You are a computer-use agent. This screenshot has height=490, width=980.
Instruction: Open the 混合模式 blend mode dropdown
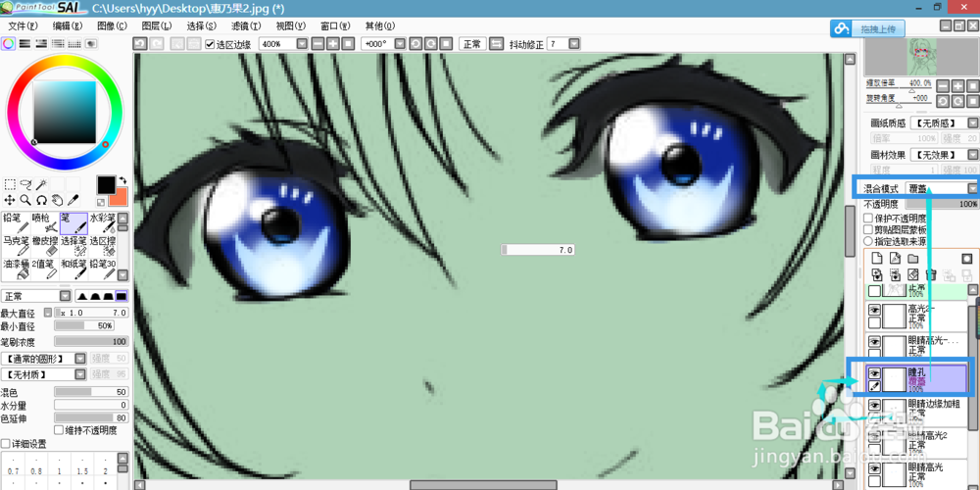tap(972, 188)
